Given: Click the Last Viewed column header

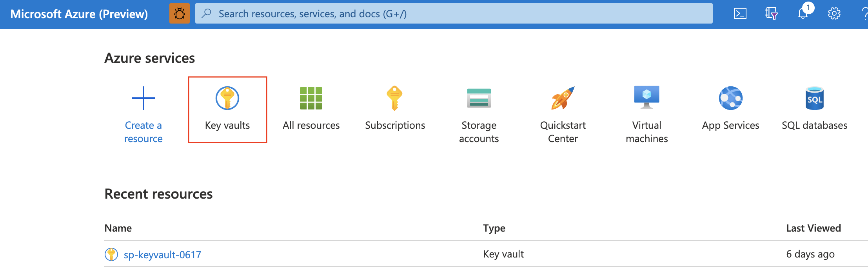Looking at the screenshot, I should pos(814,228).
